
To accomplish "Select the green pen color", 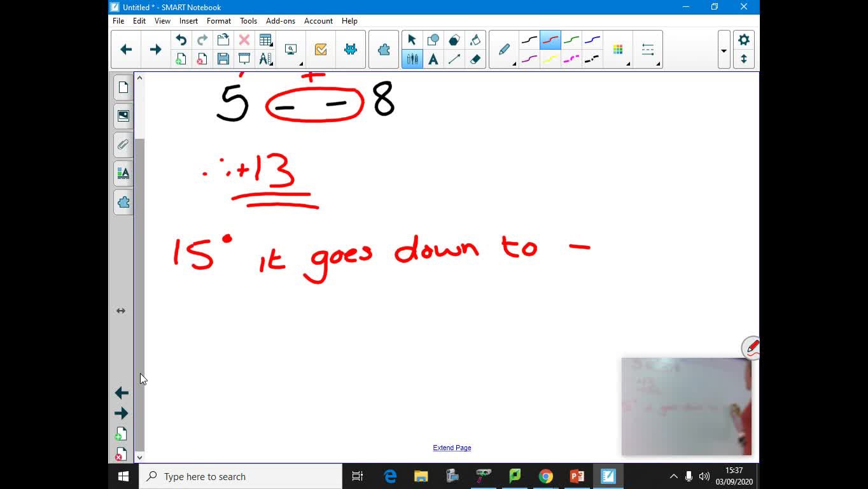I will point(571,40).
